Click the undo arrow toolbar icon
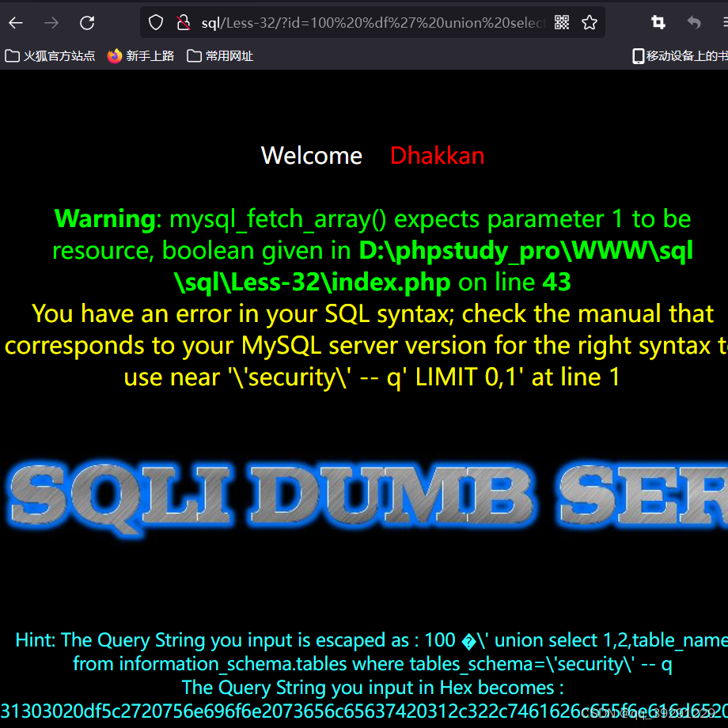Screen dimensions: 728x728 point(694,22)
